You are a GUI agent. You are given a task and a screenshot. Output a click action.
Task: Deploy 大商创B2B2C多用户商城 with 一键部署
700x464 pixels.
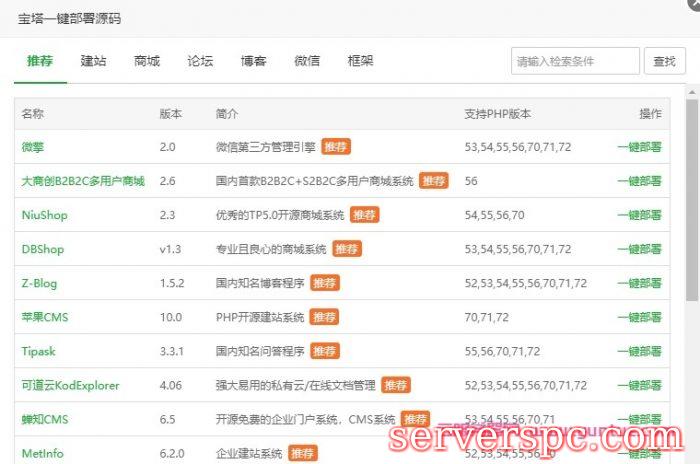(639, 181)
